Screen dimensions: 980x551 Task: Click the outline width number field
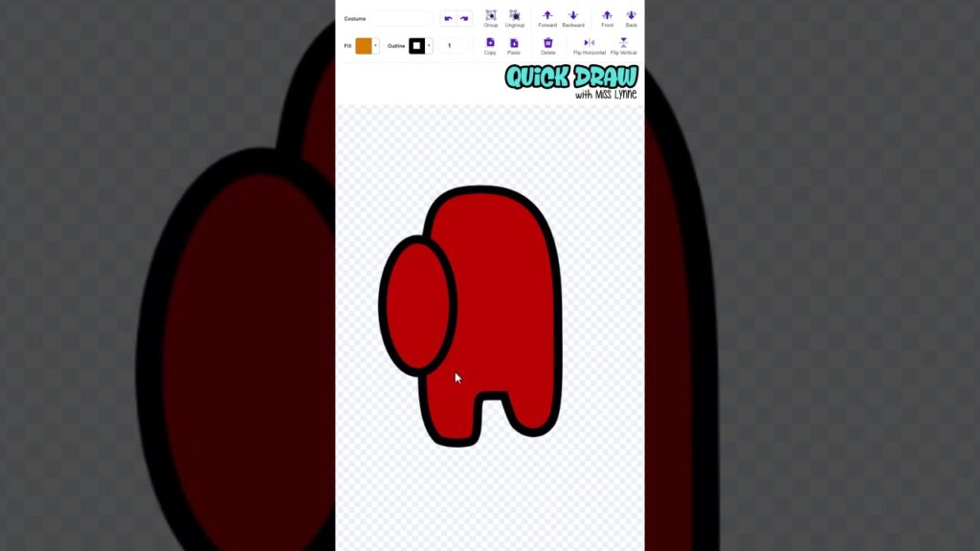pos(451,46)
